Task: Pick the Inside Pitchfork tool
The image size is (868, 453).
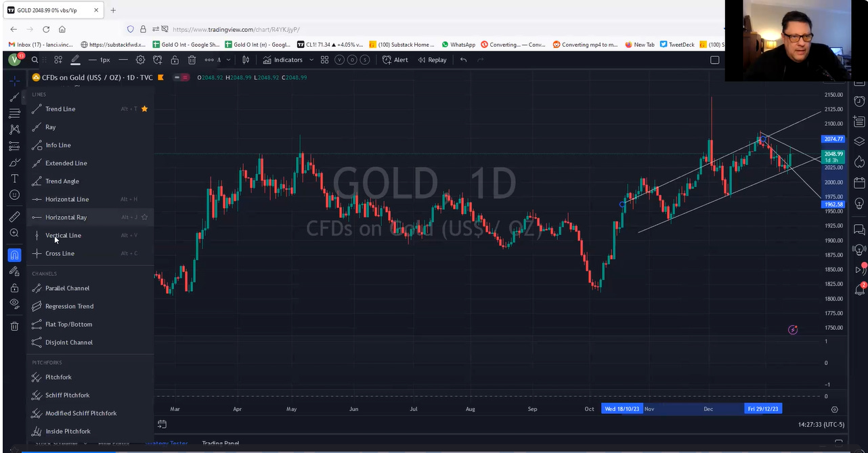Action: point(89,431)
